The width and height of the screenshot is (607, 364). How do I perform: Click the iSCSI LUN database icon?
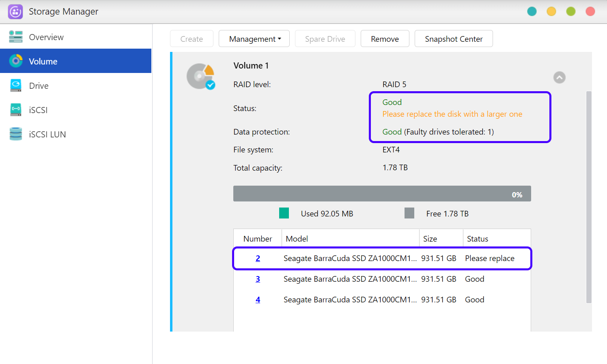pyautogui.click(x=16, y=134)
